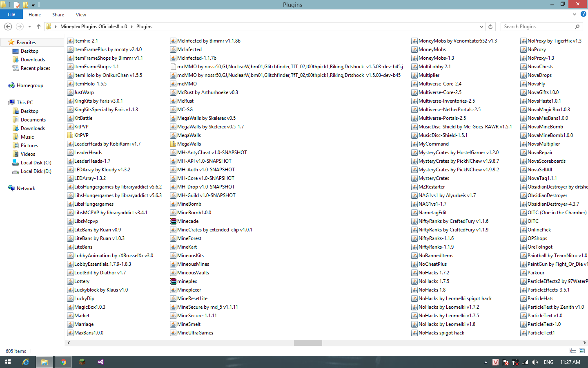Switch to Details view in the status bar
The width and height of the screenshot is (588, 368).
click(573, 351)
